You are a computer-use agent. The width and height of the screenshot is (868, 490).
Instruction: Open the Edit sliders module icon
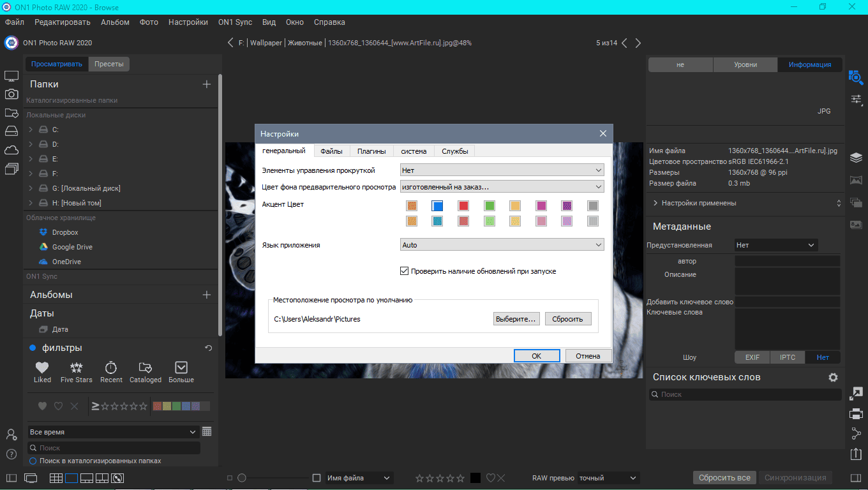click(856, 100)
